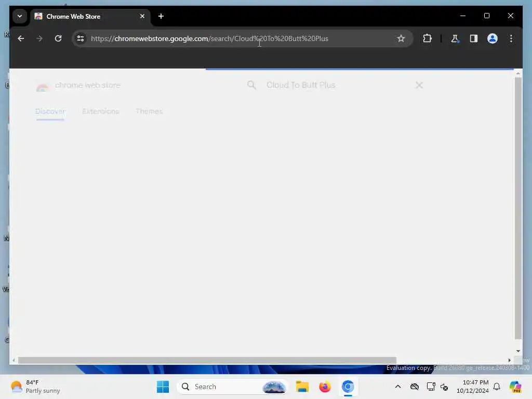The image size is (532, 399).
Task: Open File Explorer from taskbar
Action: [x=302, y=387]
